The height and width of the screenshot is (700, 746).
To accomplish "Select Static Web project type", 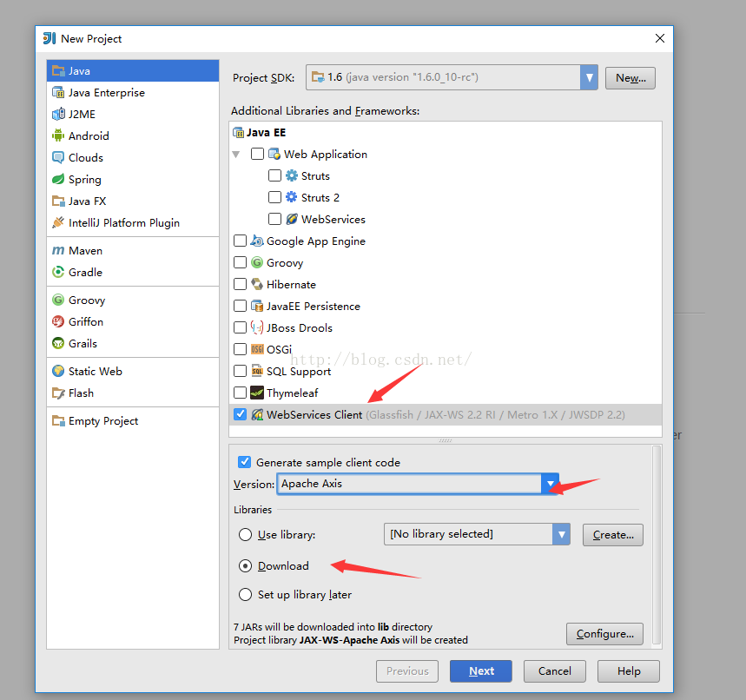I will [133, 371].
